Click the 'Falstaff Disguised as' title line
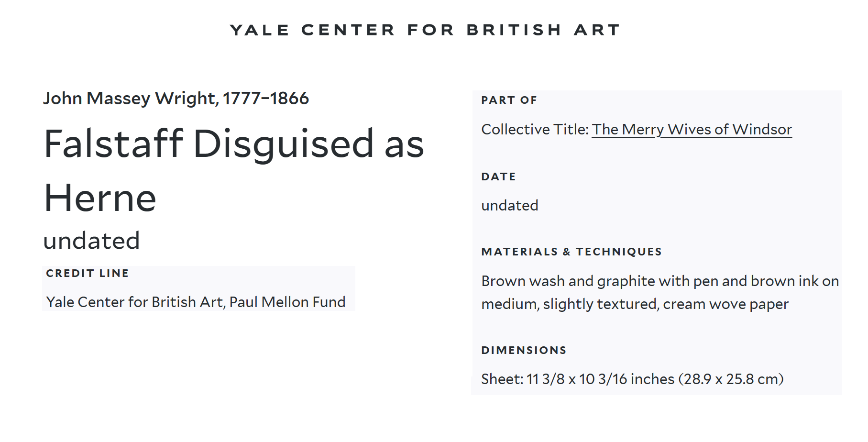 click(x=234, y=144)
